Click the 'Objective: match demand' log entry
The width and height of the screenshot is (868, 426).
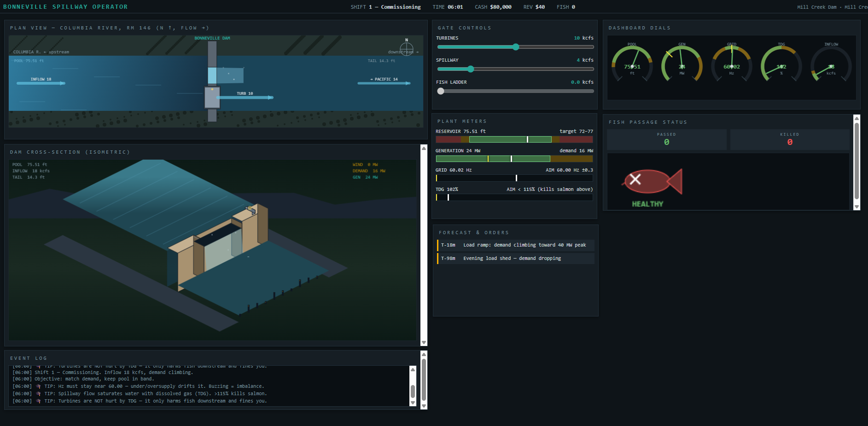(83, 379)
